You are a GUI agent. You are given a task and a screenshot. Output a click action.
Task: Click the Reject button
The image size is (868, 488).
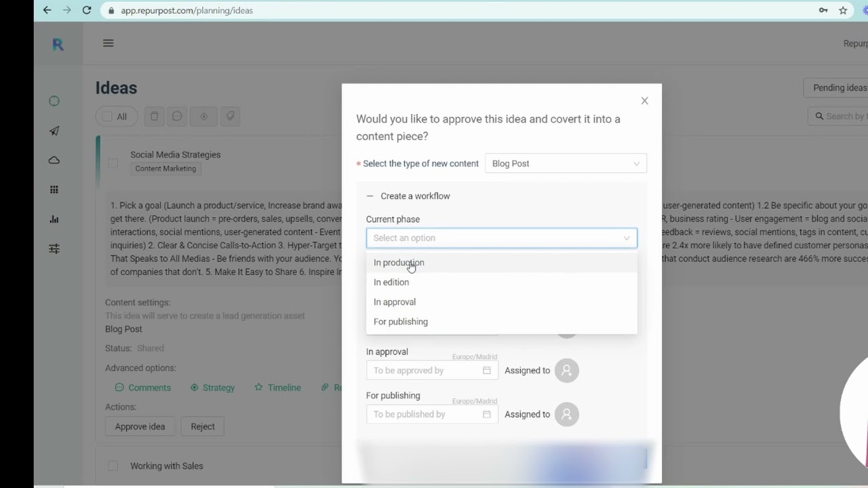click(203, 426)
